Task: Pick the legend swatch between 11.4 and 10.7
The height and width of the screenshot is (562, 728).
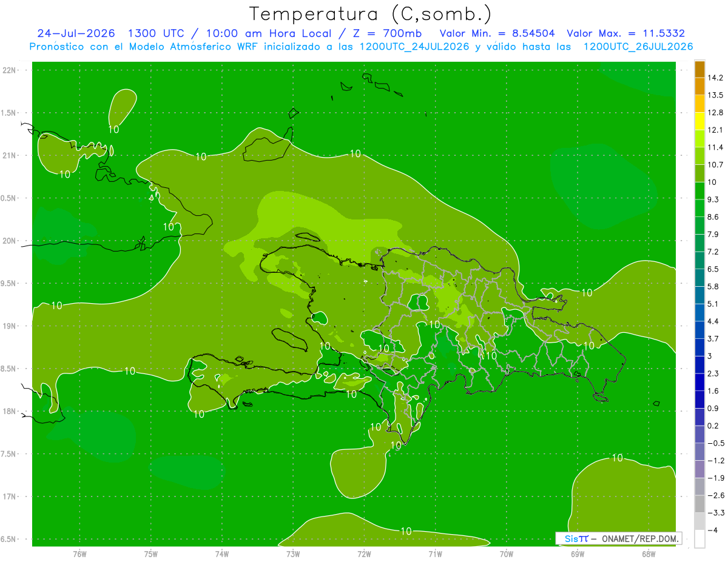Action: pos(699,155)
